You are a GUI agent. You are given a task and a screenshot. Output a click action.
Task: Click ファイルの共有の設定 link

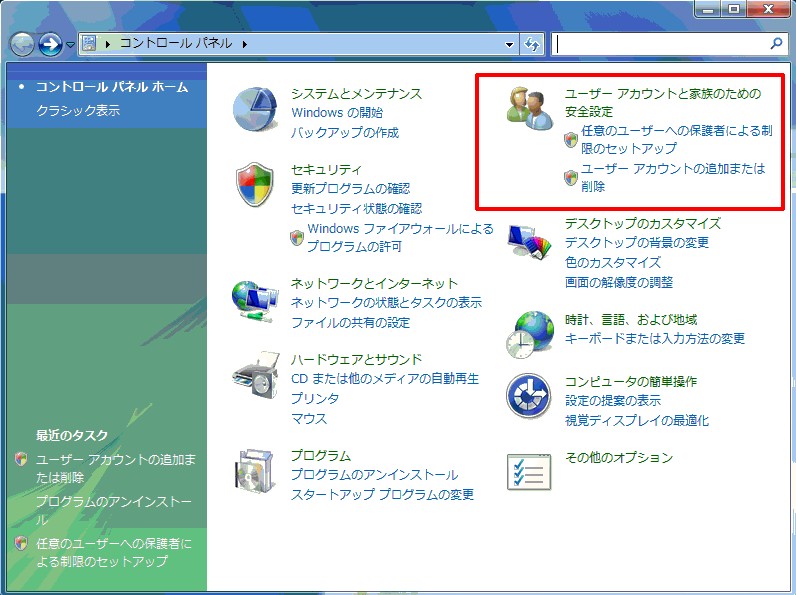[x=350, y=322]
